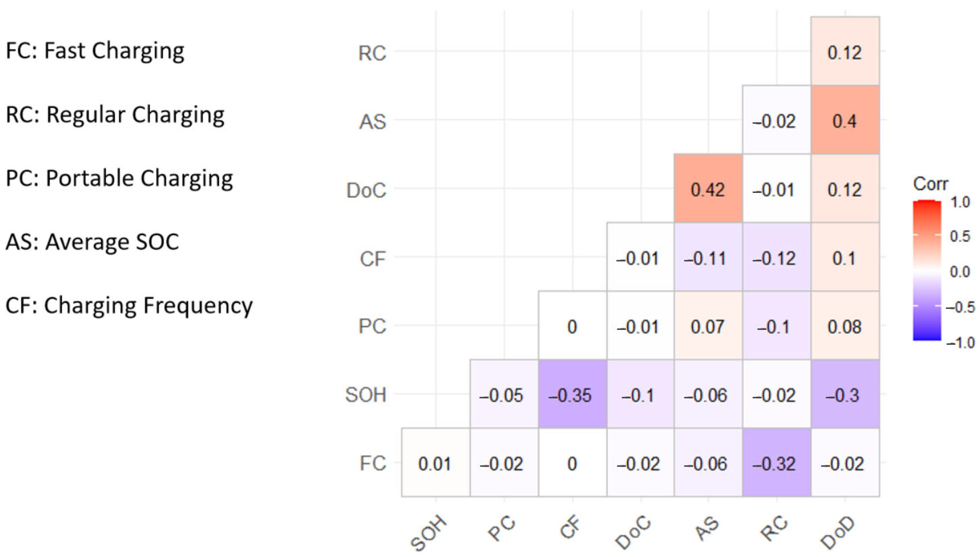Click the "FC: Fast Charging" legend text
Viewport: 980px width, 557px height.
pyautogui.click(x=95, y=51)
